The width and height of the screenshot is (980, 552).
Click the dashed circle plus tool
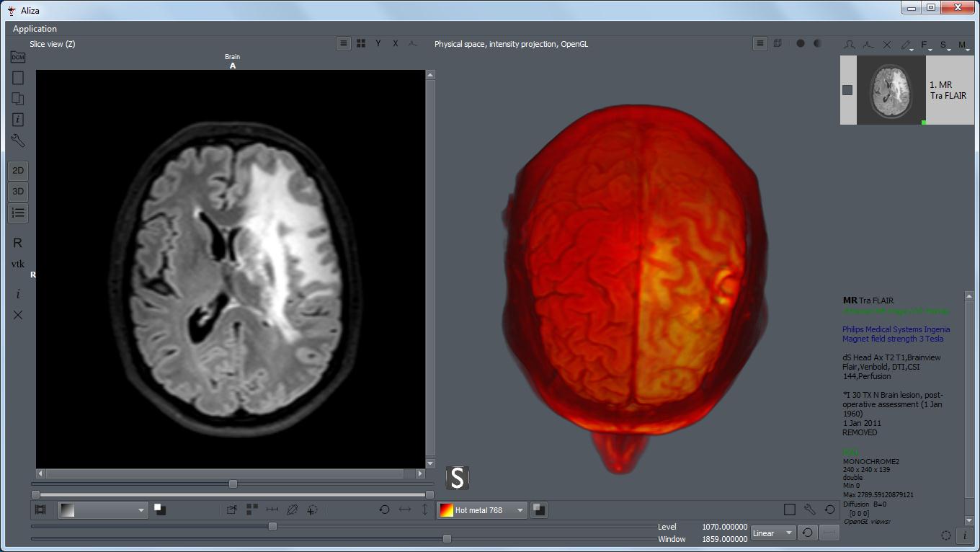tap(312, 509)
